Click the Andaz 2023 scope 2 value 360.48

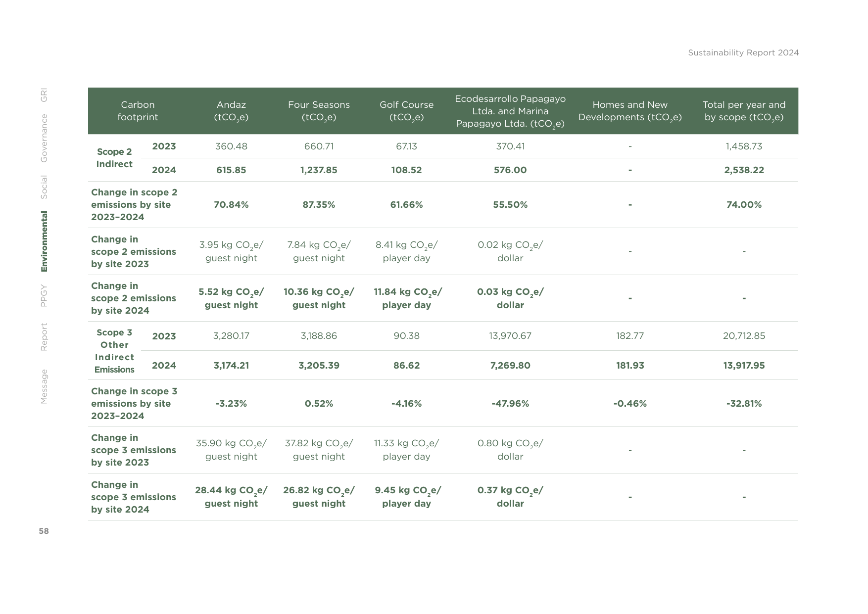coord(231,146)
